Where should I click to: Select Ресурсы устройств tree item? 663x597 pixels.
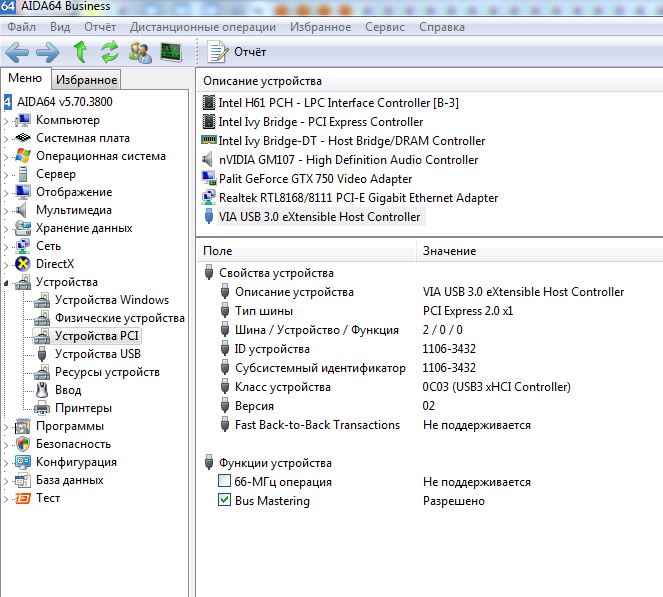tap(107, 372)
